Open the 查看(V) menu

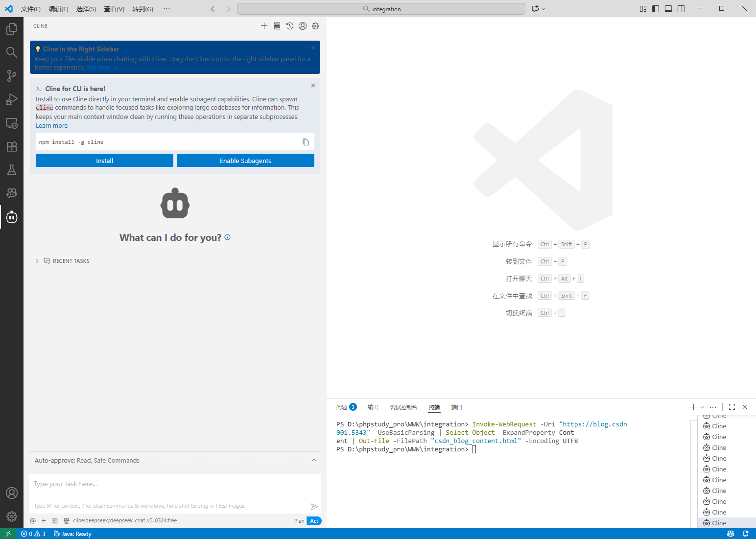click(114, 9)
